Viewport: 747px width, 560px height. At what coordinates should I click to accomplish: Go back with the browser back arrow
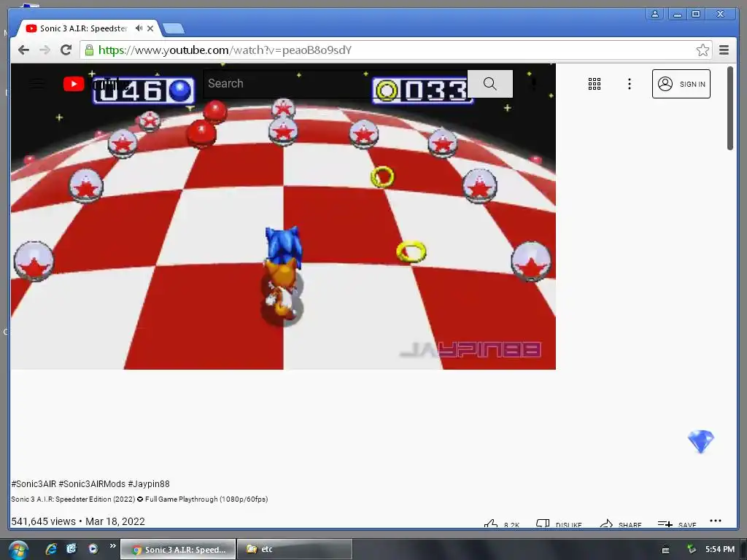24,50
